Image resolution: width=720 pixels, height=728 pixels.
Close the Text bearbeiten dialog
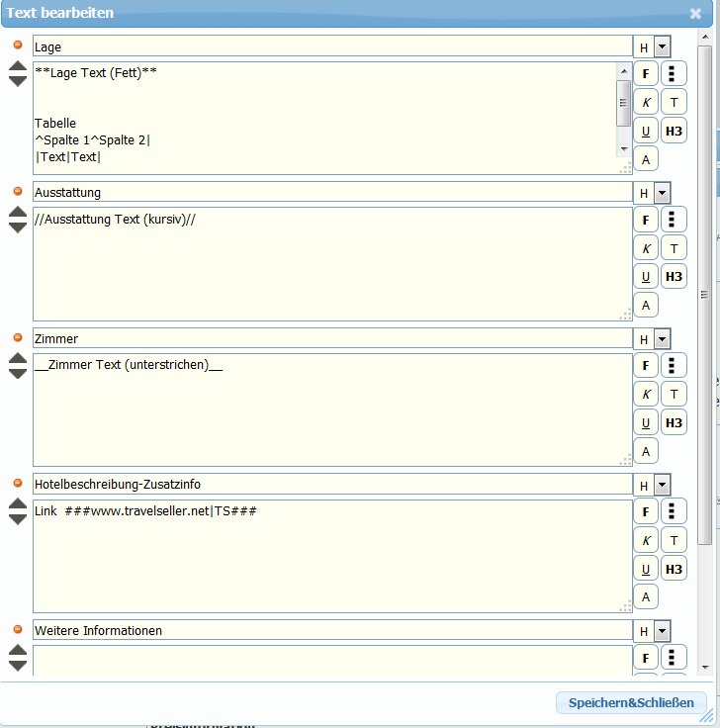695,14
